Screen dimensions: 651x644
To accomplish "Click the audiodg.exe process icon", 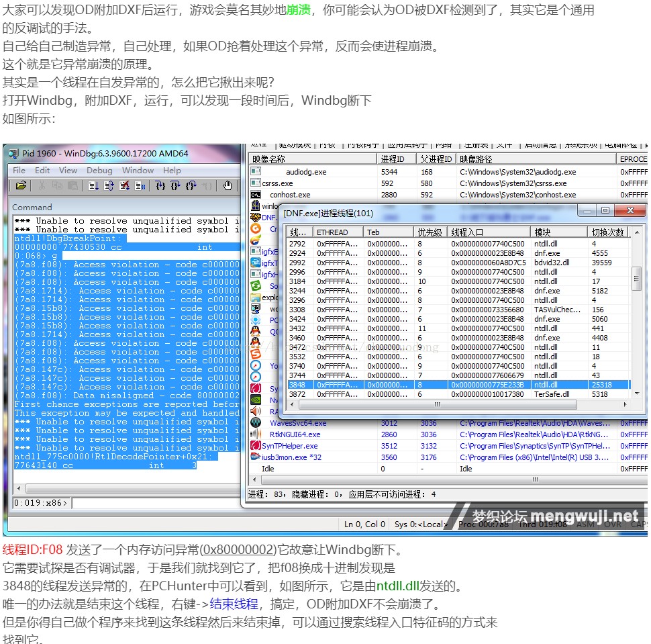I will pyautogui.click(x=256, y=171).
